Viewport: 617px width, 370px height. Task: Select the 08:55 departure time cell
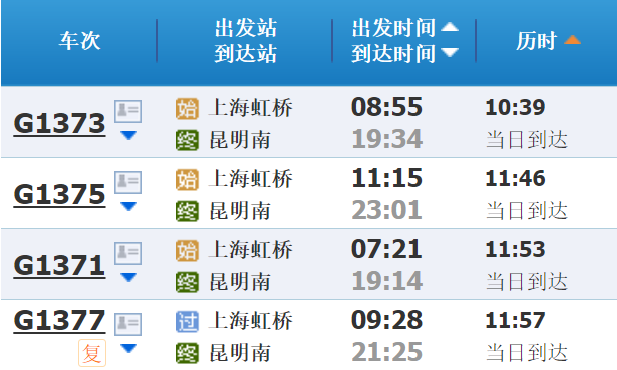click(x=387, y=107)
